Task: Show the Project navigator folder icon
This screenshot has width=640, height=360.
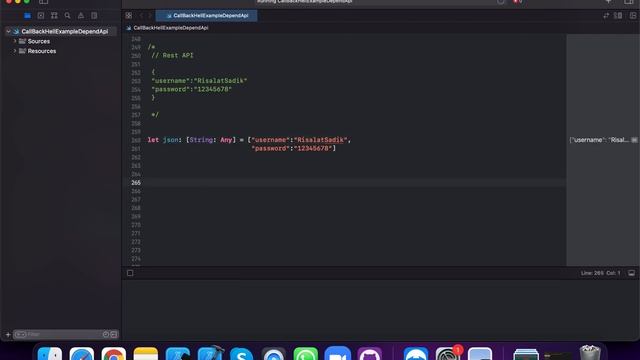Action: click(27, 16)
